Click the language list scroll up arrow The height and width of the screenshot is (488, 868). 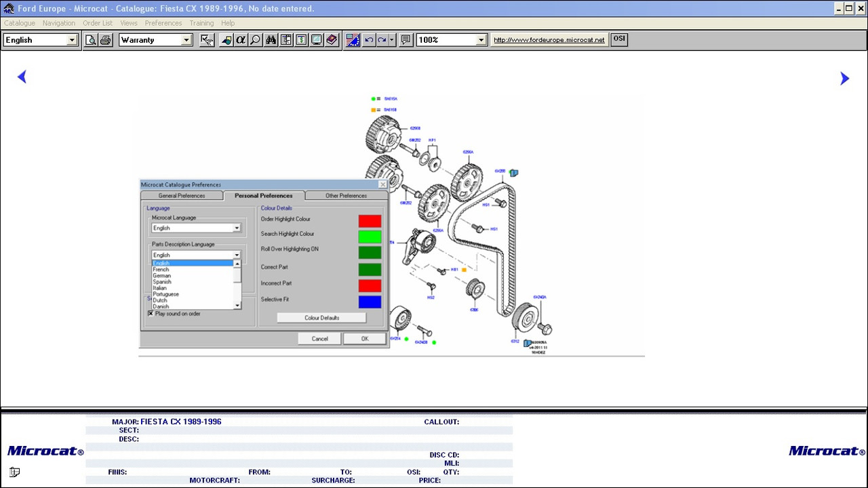coord(237,264)
